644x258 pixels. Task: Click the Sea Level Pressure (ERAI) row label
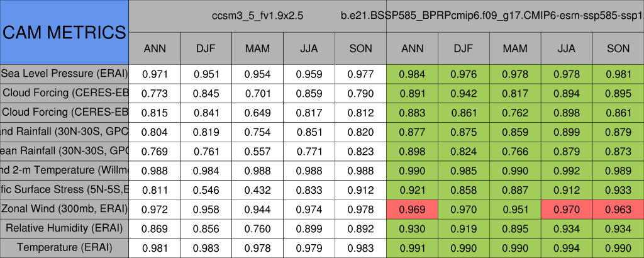pos(64,74)
